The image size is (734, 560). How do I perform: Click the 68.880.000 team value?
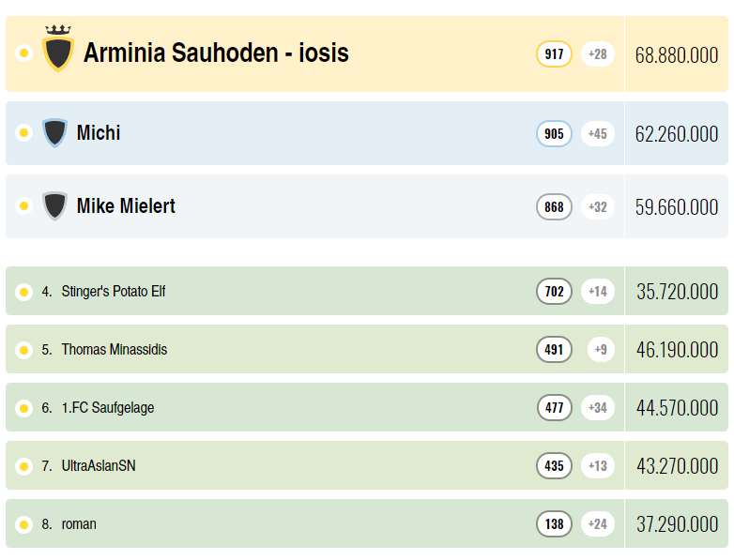click(x=677, y=55)
